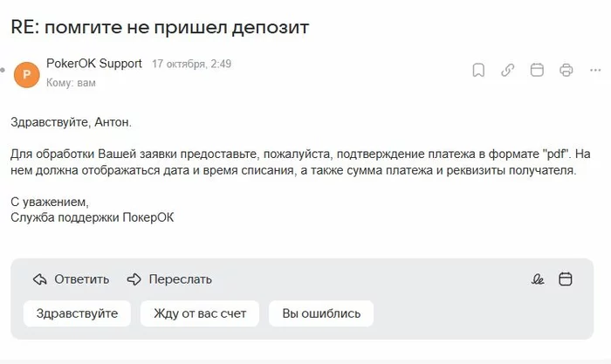Click the orange PokerOK sender avatar
This screenshot has width=611, height=364.
pyautogui.click(x=27, y=73)
